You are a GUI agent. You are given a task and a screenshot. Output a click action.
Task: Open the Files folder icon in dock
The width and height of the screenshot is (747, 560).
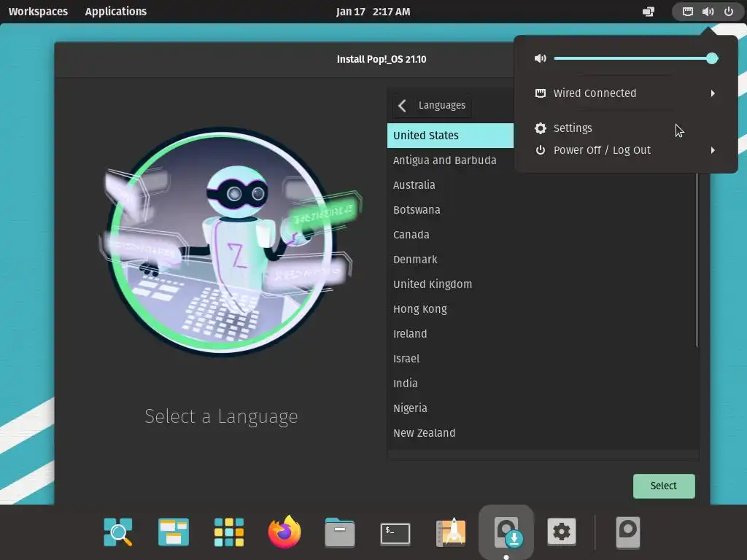pos(340,532)
